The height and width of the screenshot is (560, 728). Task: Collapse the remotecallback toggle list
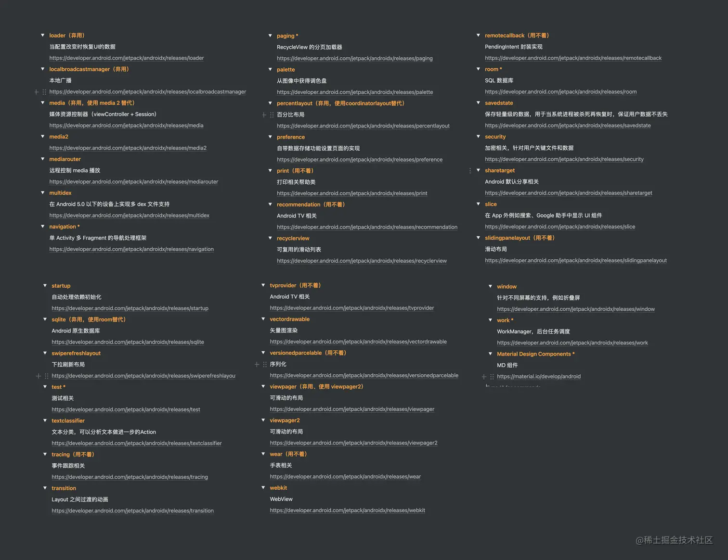[478, 35]
